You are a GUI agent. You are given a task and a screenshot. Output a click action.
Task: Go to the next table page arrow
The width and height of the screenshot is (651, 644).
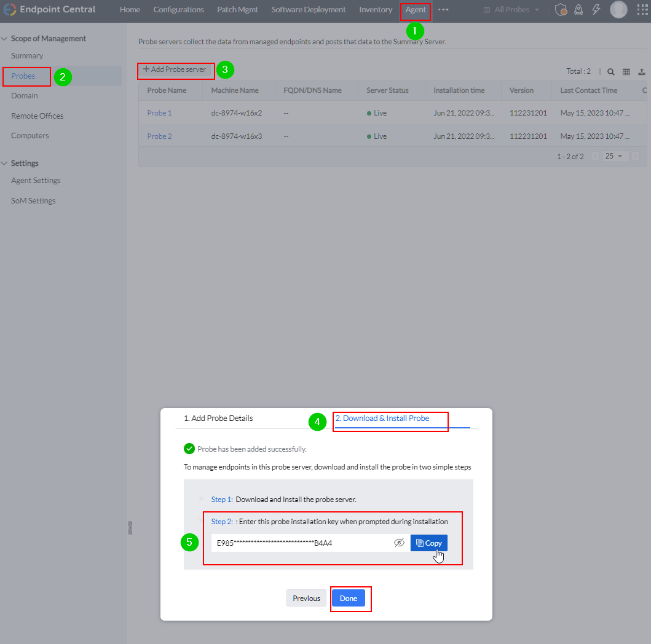pyautogui.click(x=635, y=157)
